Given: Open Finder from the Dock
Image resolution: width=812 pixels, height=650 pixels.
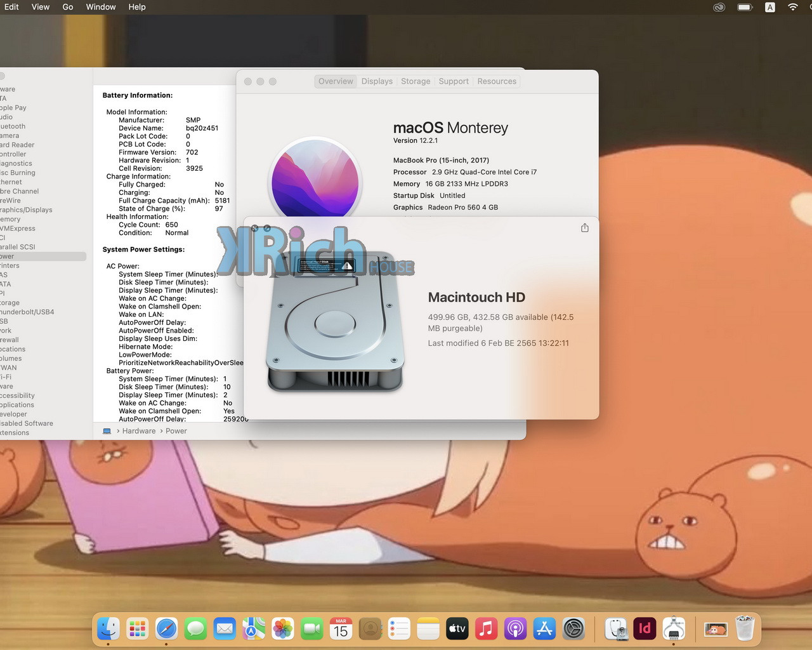Looking at the screenshot, I should pyautogui.click(x=108, y=629).
